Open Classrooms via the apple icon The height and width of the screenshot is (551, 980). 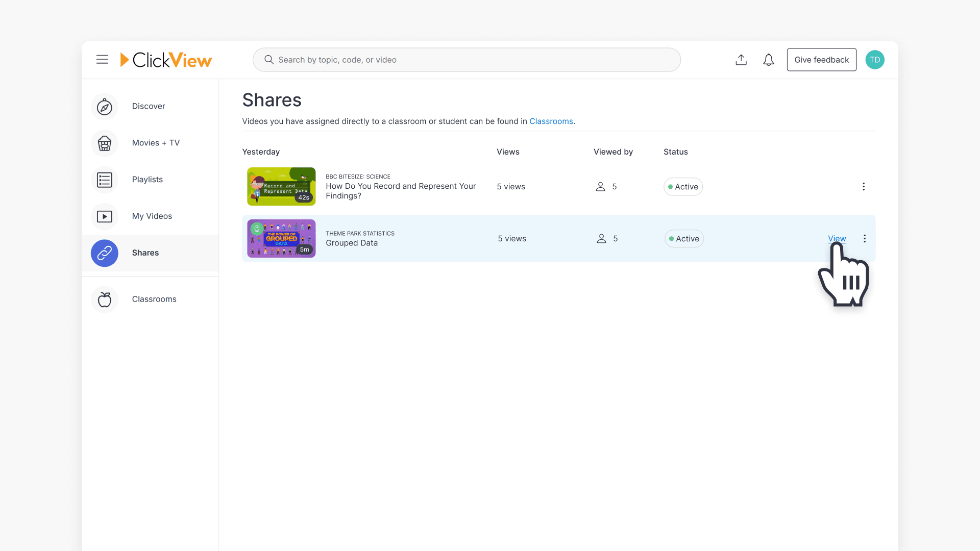coord(104,299)
